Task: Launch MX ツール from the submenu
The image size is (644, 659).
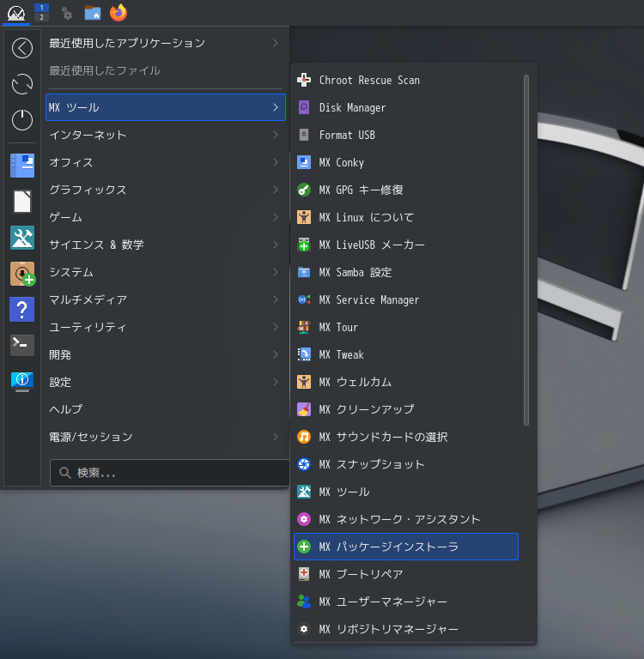Action: tap(406, 492)
